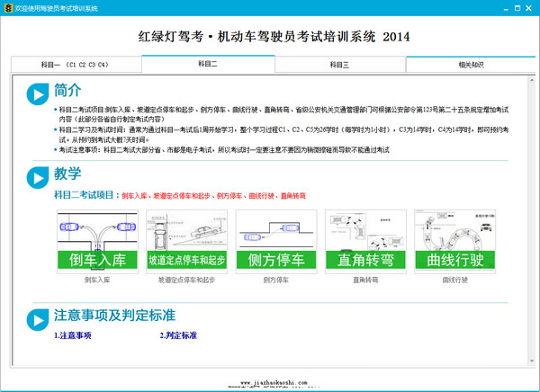This screenshot has height=392, width=540.
Task: Click the vertical scrollbar on the right edge
Action: click(x=525, y=225)
